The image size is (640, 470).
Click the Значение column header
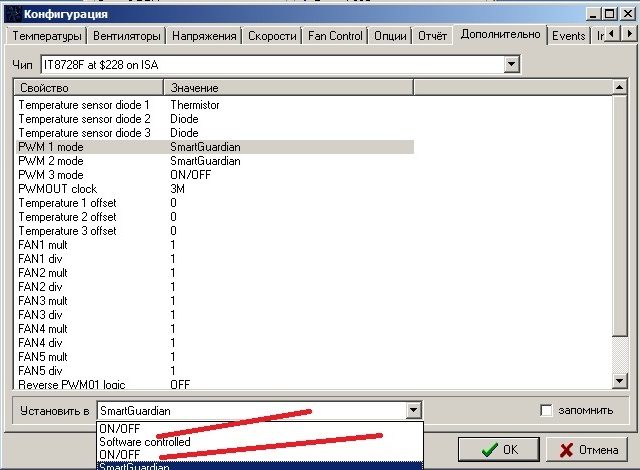[x=290, y=89]
